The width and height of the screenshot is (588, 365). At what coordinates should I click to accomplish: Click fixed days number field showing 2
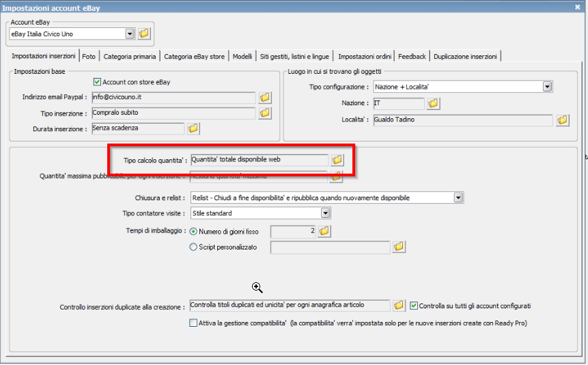[x=293, y=231]
